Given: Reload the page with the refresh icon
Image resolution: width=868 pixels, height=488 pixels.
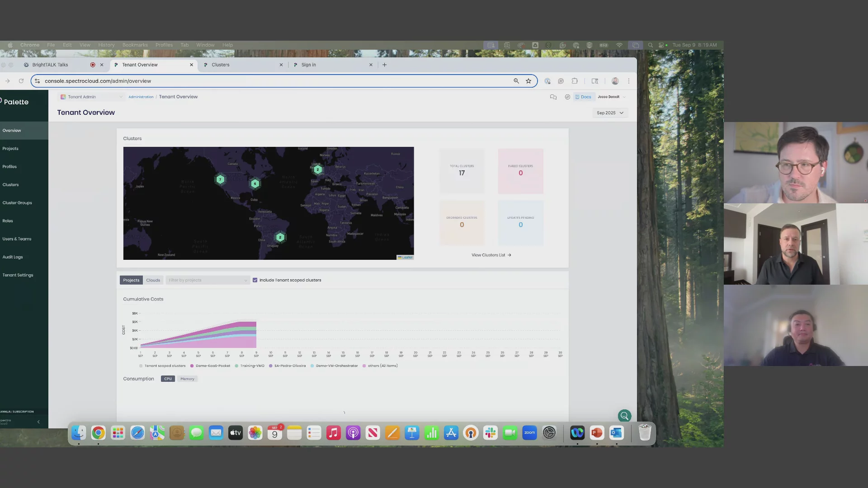Looking at the screenshot, I should pyautogui.click(x=21, y=81).
